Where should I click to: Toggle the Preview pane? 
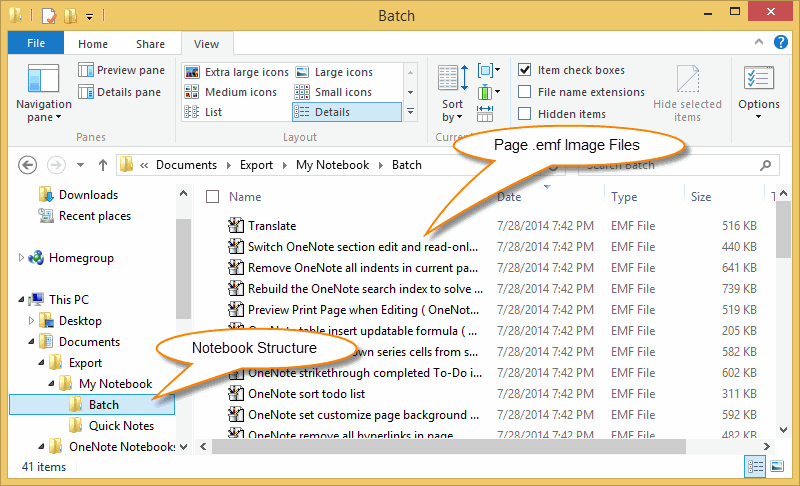click(121, 70)
